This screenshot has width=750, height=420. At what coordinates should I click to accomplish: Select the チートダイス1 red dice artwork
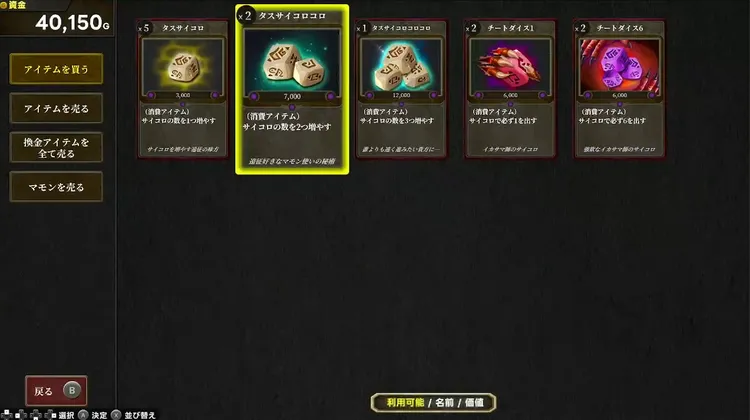coord(510,65)
